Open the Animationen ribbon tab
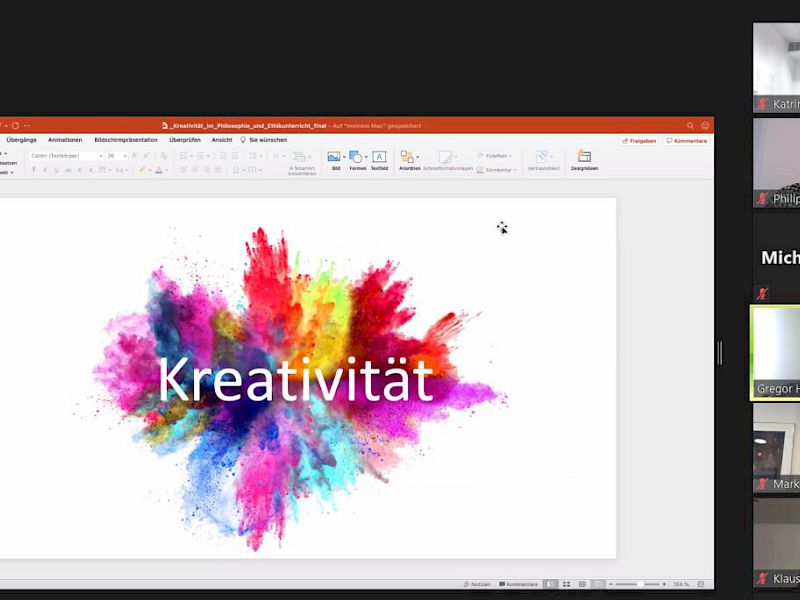The height and width of the screenshot is (600, 800). (x=65, y=140)
